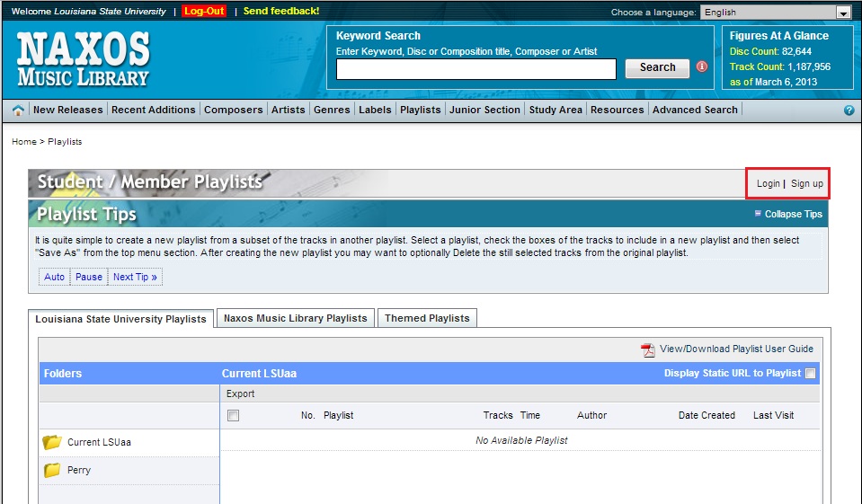
Task: Click the Last Visit column header
Action: coord(773,415)
